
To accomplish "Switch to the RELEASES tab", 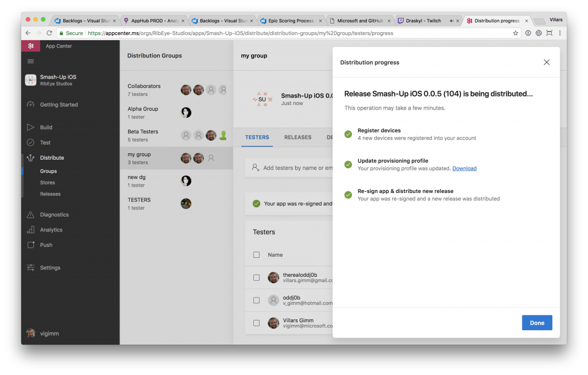I will 298,137.
